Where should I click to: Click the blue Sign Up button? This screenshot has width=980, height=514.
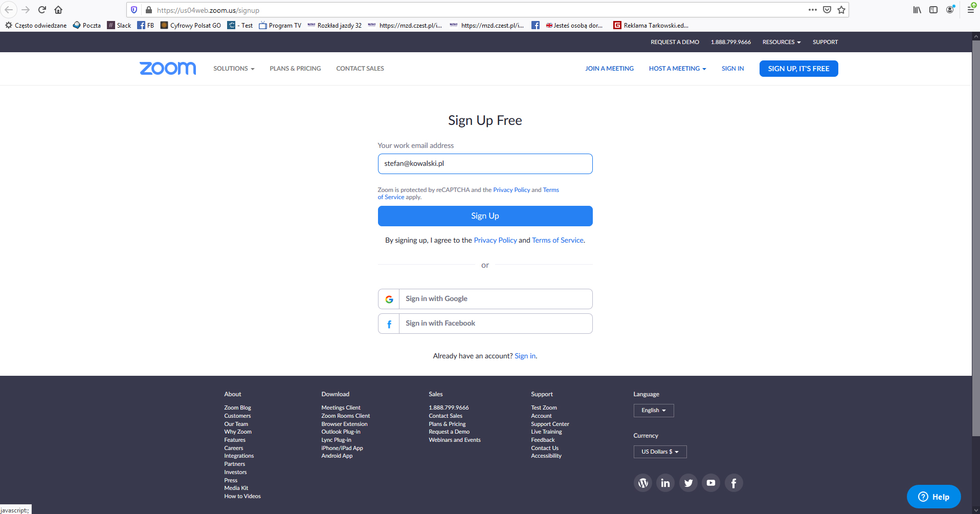coord(485,216)
